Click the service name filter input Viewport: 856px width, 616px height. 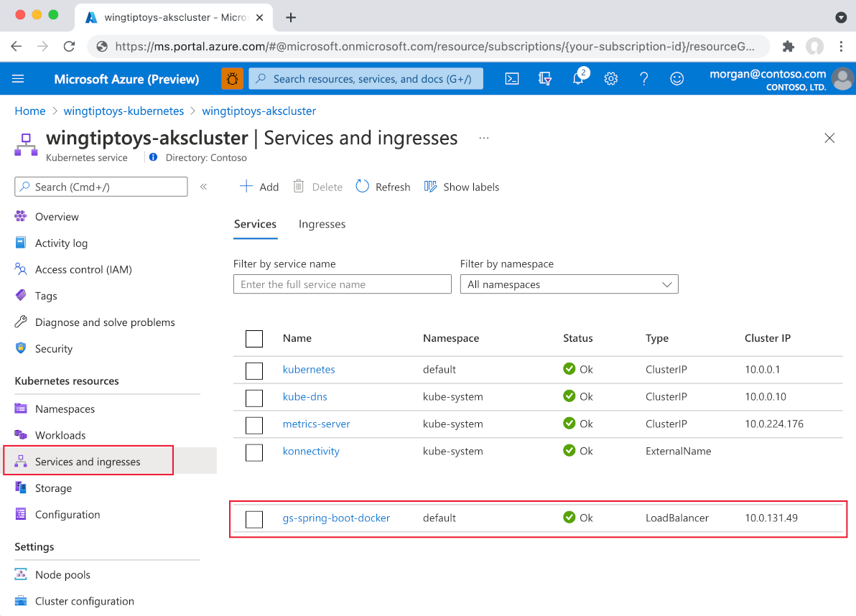coord(343,284)
